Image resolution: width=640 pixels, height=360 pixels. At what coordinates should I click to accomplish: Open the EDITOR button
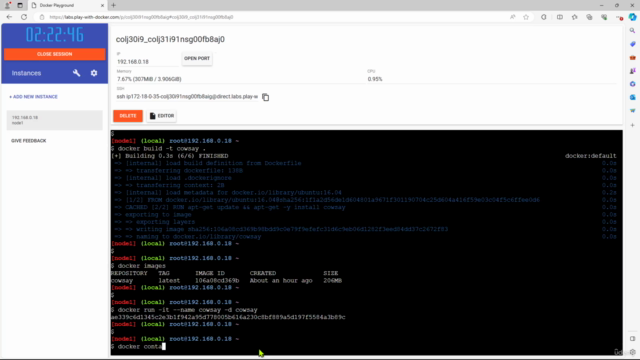tap(162, 116)
